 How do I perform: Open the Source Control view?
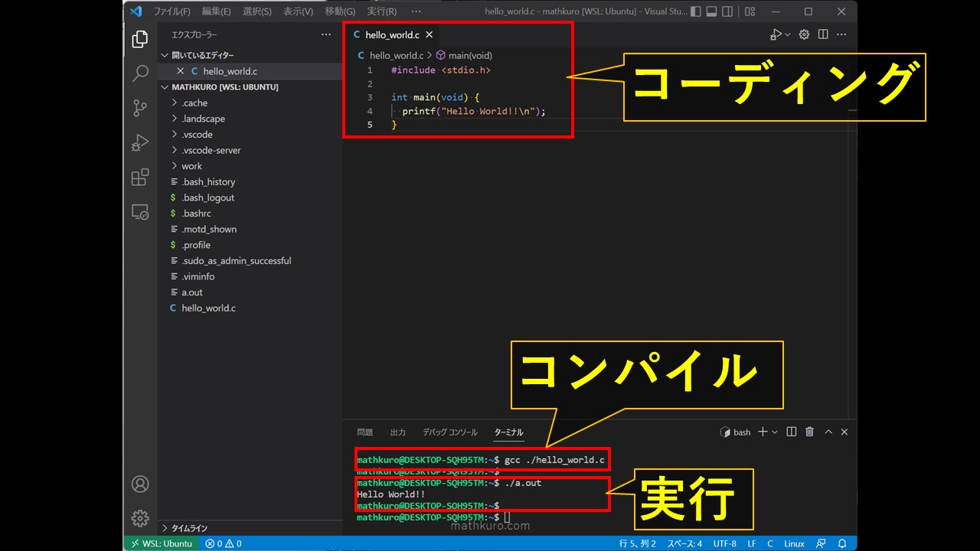point(140,108)
